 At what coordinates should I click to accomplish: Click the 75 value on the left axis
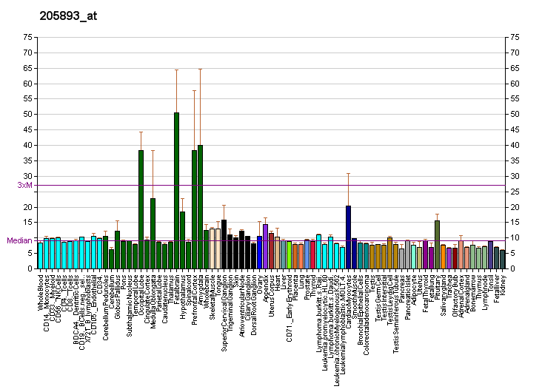pyautogui.click(x=27, y=37)
